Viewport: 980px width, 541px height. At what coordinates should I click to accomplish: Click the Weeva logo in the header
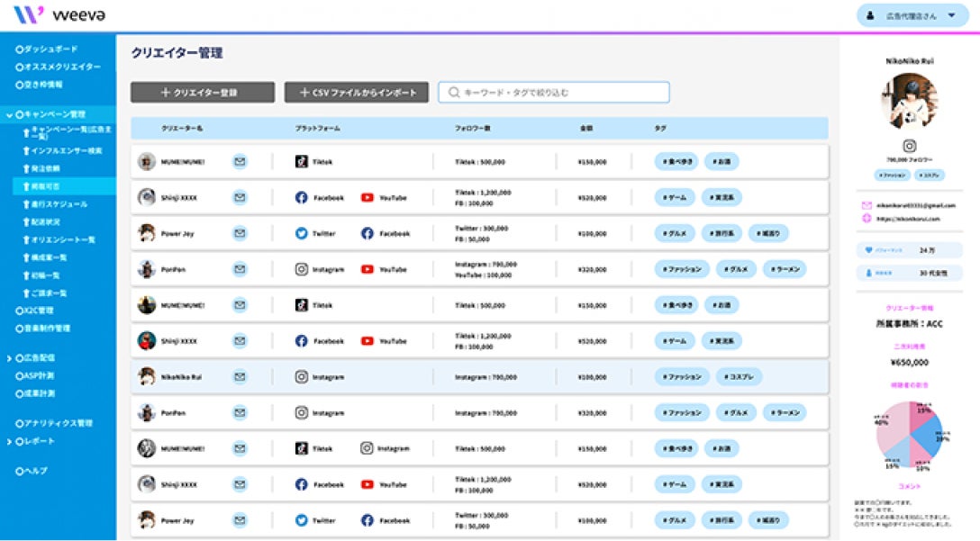tap(54, 15)
